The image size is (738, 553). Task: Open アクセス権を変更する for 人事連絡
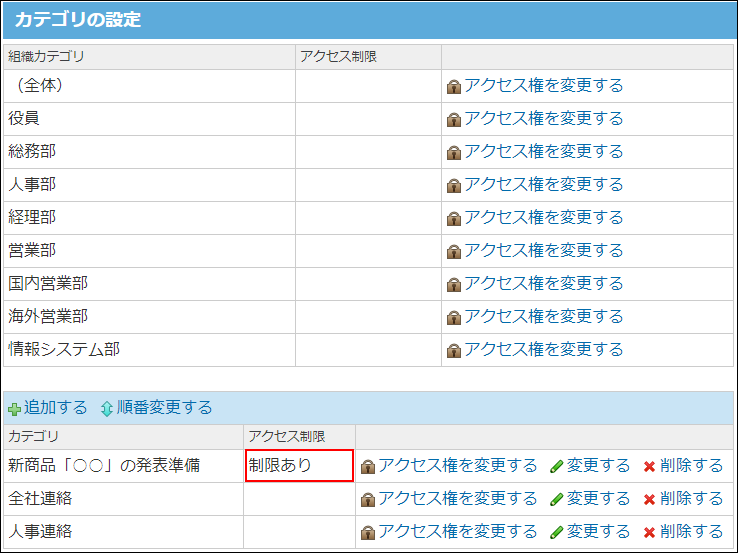point(457,531)
